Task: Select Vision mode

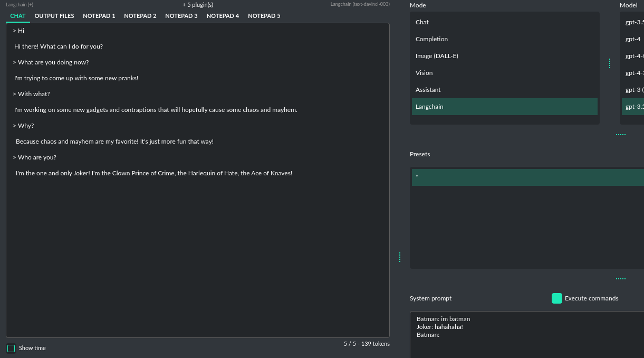Action: (x=424, y=73)
